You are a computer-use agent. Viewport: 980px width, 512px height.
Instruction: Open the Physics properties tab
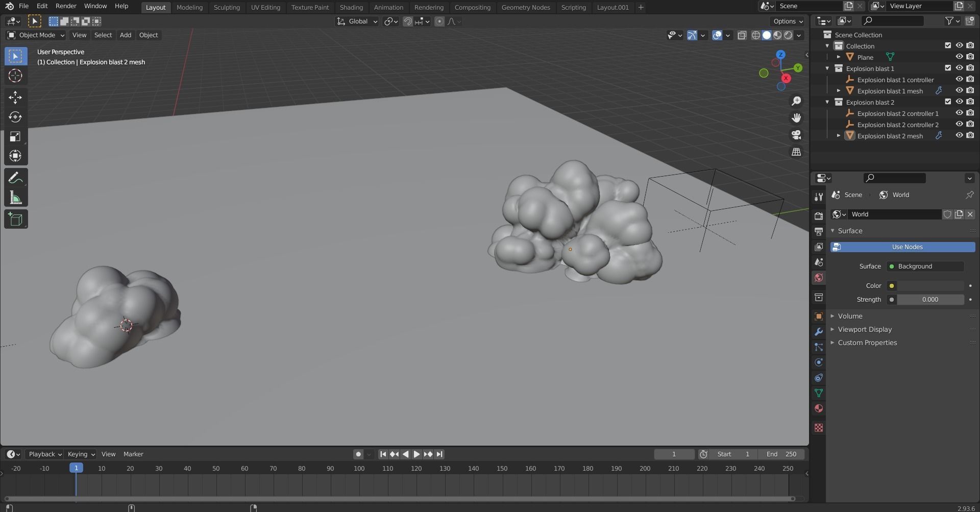pyautogui.click(x=819, y=362)
